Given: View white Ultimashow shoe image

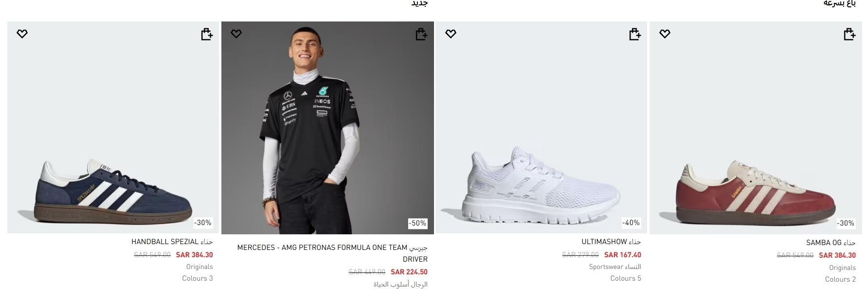Looking at the screenshot, I should tap(541, 186).
